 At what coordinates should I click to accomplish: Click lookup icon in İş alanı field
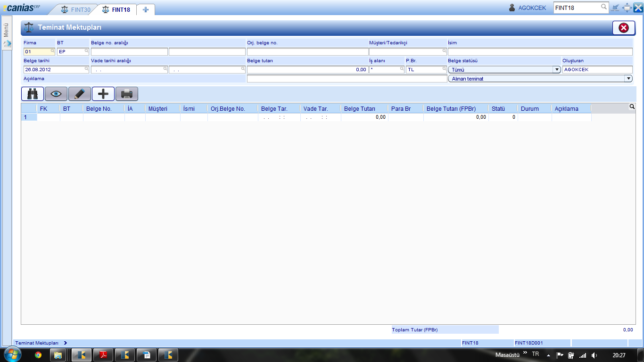click(x=402, y=69)
